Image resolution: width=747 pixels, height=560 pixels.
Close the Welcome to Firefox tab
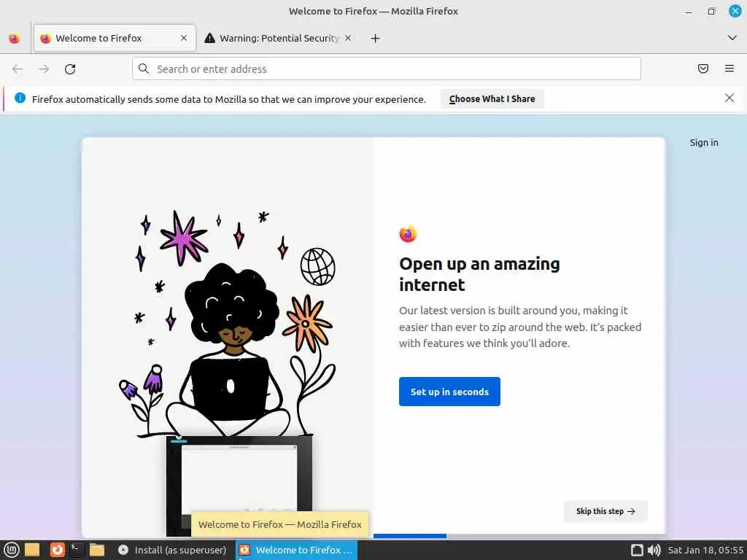tap(184, 38)
